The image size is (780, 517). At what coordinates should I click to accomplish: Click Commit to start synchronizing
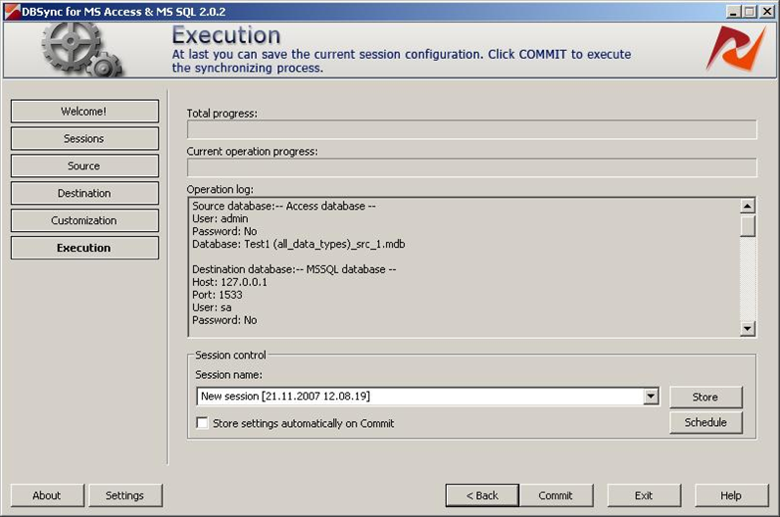click(556, 495)
